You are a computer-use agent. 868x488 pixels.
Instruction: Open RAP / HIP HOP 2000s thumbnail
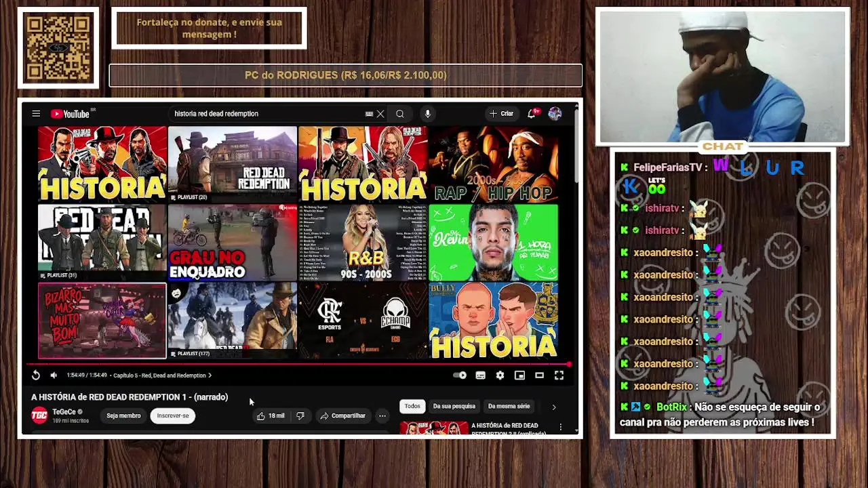(493, 164)
